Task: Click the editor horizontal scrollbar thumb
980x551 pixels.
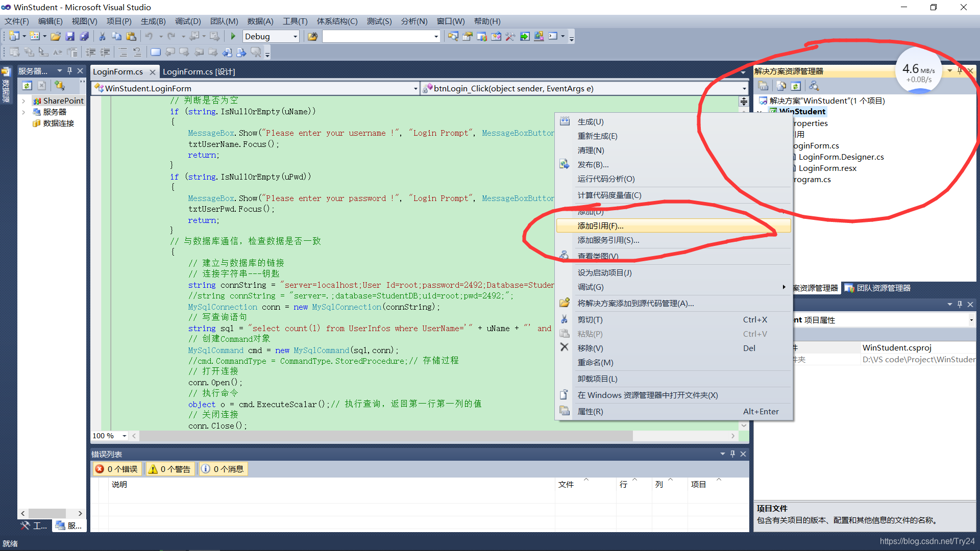Action: click(386, 436)
